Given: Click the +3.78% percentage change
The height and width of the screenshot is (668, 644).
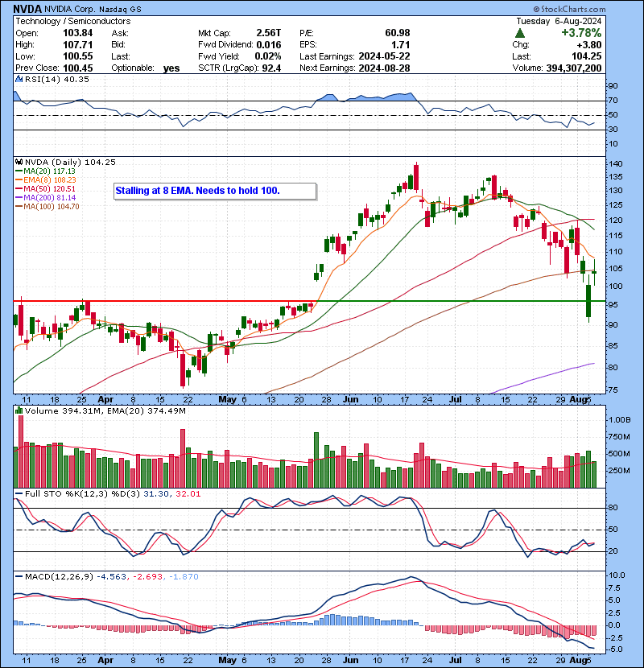Looking at the screenshot, I should [581, 33].
